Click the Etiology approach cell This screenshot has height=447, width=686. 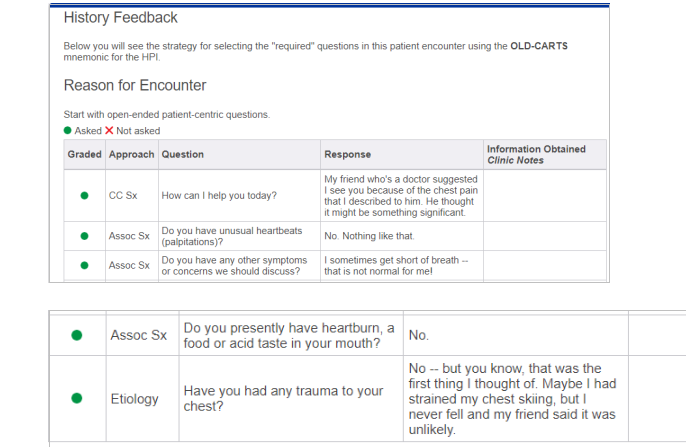point(134,398)
